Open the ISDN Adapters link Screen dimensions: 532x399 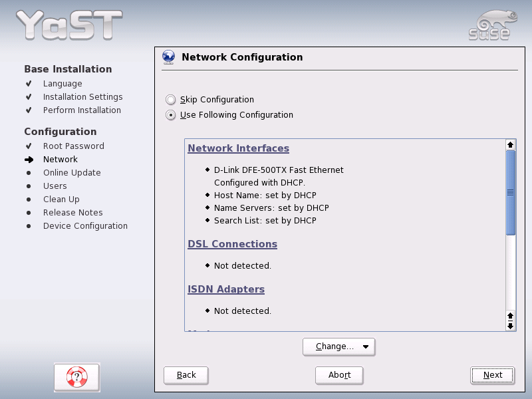(226, 289)
